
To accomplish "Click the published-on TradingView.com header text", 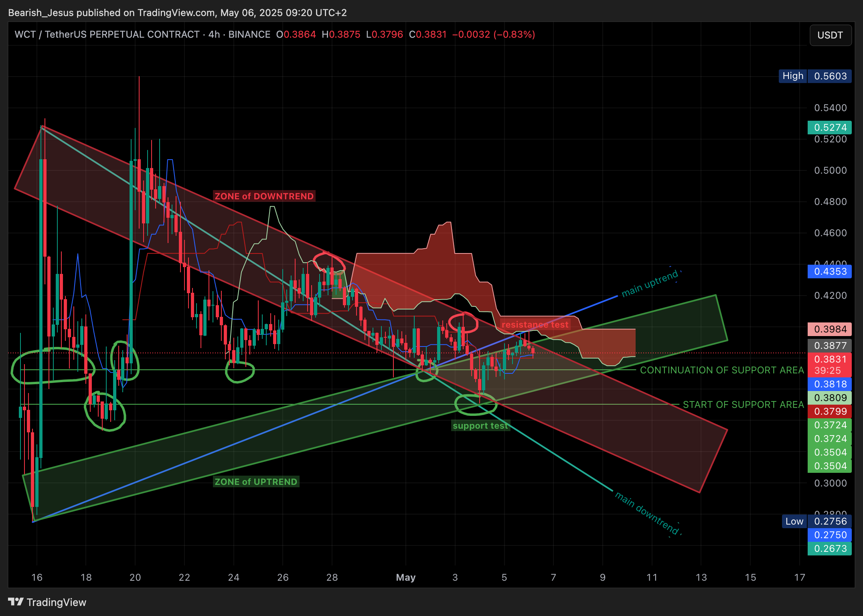I will tap(177, 13).
